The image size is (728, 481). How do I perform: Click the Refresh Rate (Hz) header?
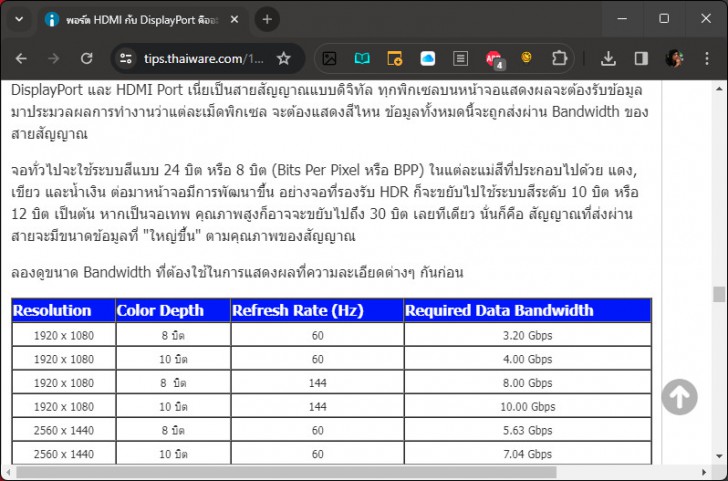tap(317, 311)
